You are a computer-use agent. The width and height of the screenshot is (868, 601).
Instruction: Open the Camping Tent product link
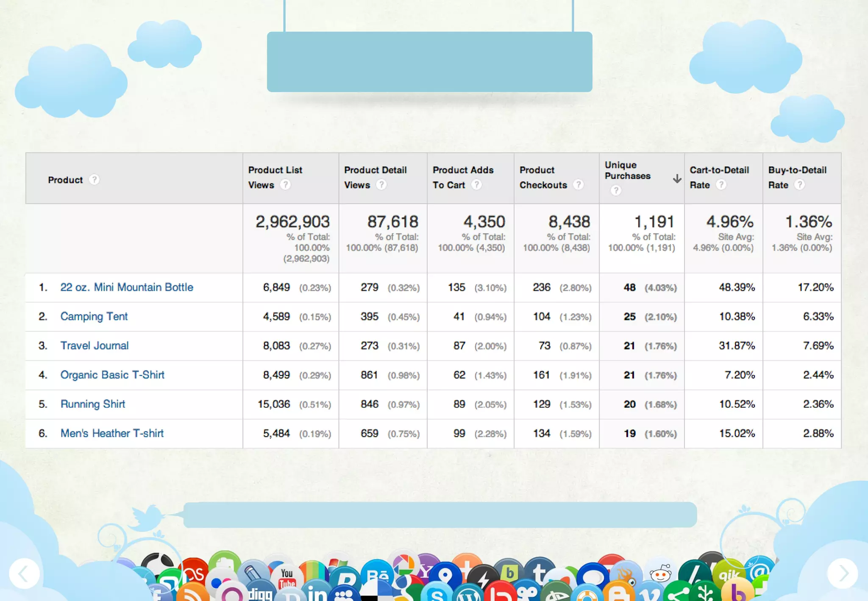coord(94,317)
